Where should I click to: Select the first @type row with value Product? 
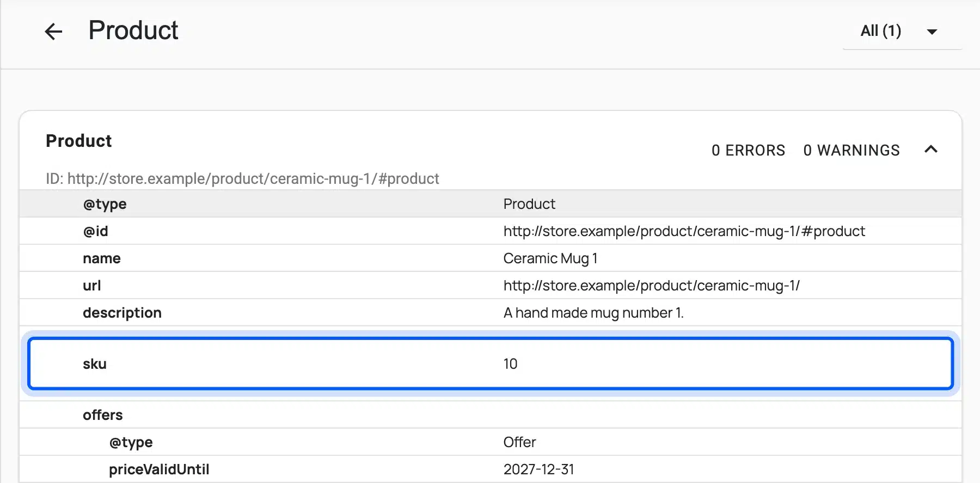[491, 204]
